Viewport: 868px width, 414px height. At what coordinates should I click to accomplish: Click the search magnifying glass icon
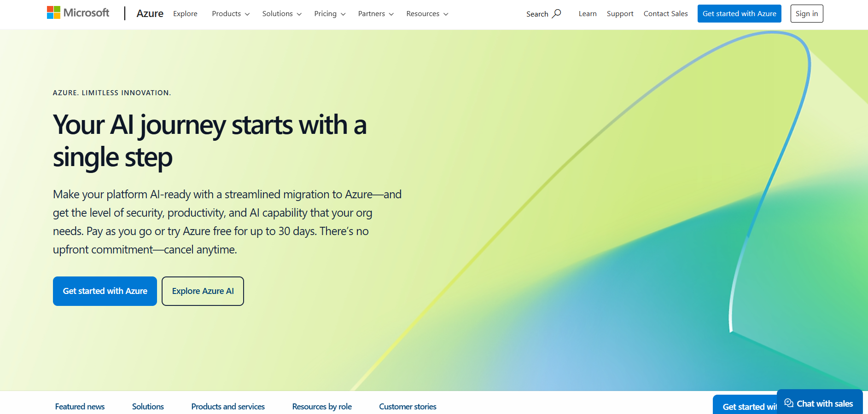557,13
